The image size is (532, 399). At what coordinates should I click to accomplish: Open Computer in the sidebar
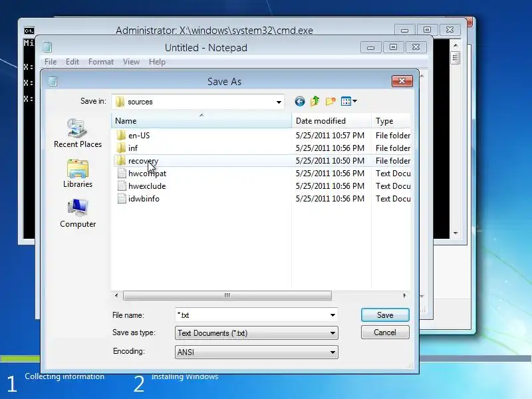pos(78,213)
